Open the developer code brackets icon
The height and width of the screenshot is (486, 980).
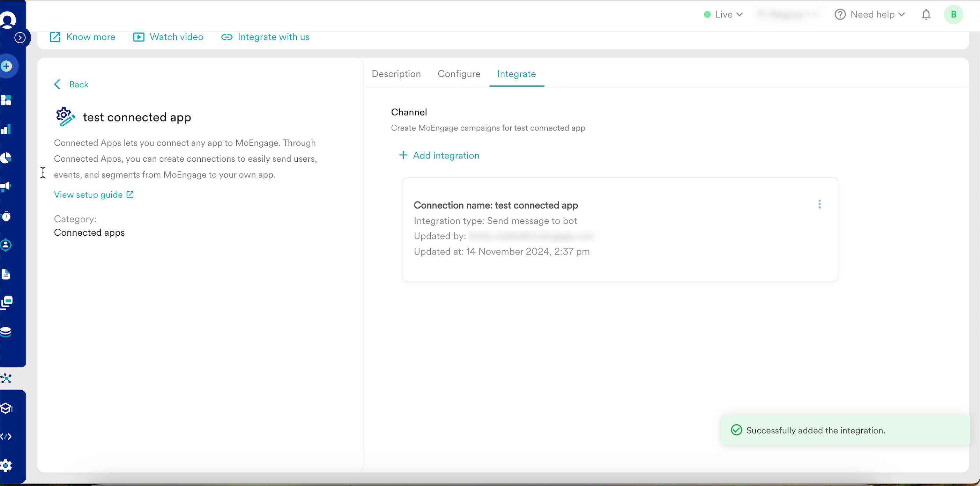tap(6, 436)
